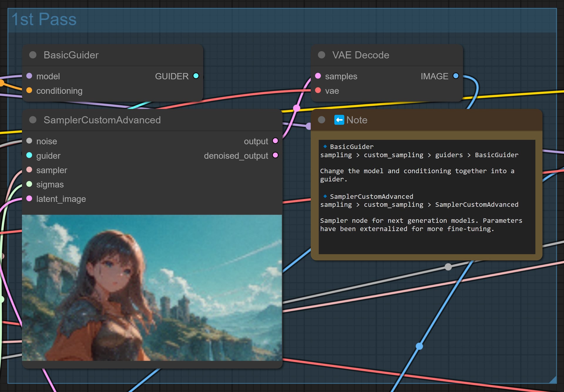564x392 pixels.
Task: Click the blue arrow icon on Note title
Action: [339, 120]
